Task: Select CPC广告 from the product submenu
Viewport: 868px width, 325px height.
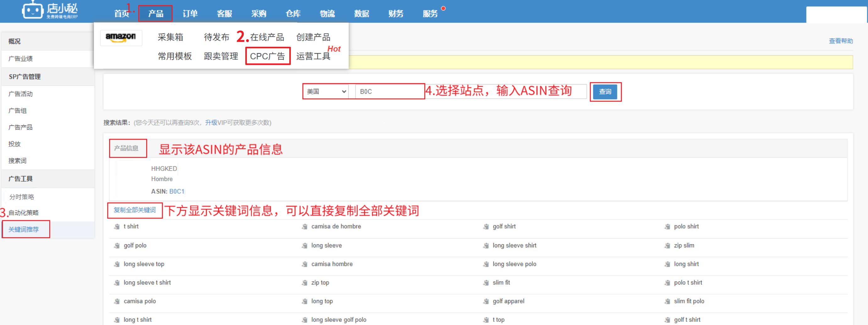Action: tap(268, 56)
